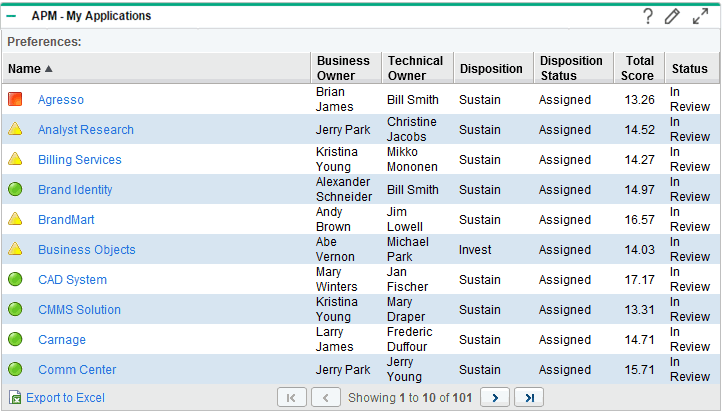
Task: Open the CAD System application link
Action: pyautogui.click(x=72, y=280)
